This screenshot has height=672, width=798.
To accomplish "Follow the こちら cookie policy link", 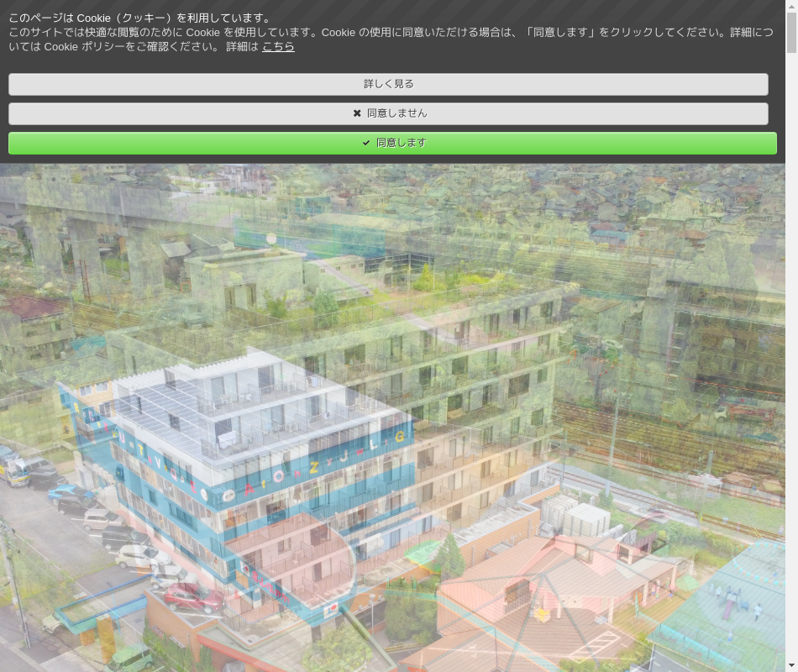I will (278, 47).
